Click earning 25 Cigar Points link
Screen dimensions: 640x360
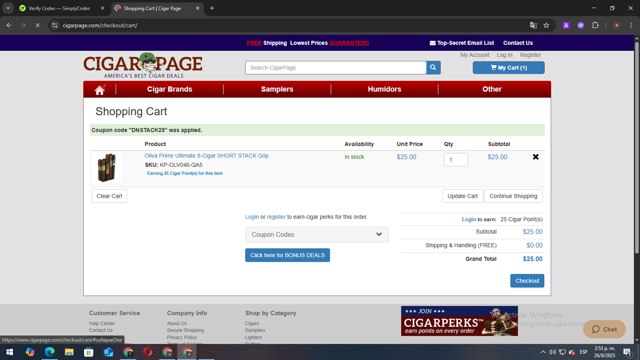click(185, 173)
